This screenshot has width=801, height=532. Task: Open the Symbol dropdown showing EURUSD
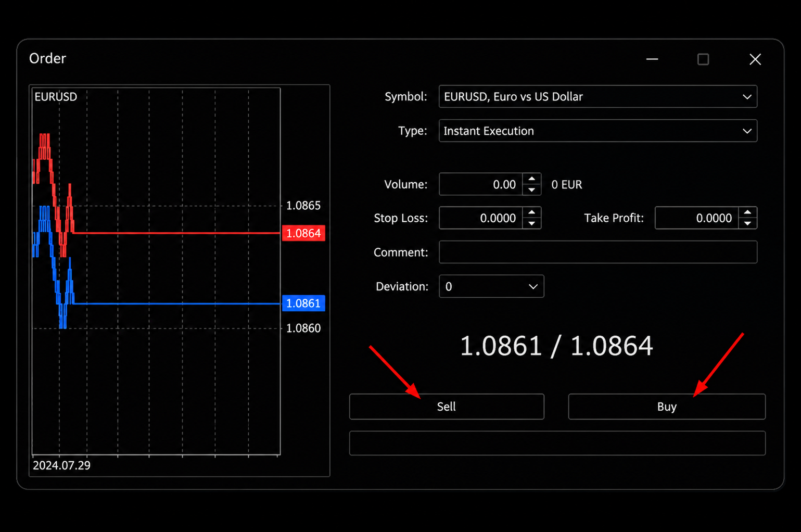pos(597,97)
